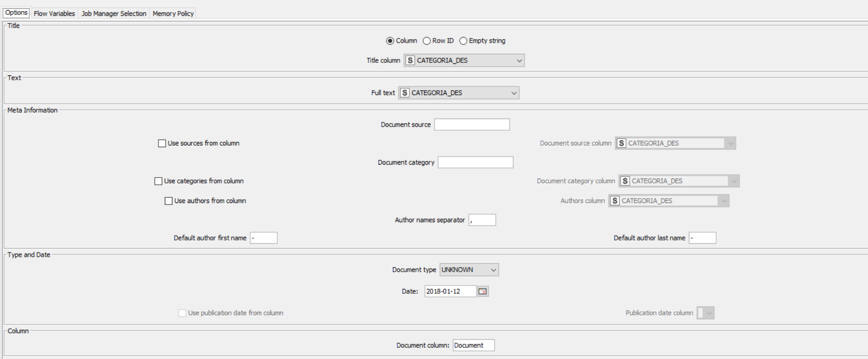Click the Options tab

pos(16,13)
